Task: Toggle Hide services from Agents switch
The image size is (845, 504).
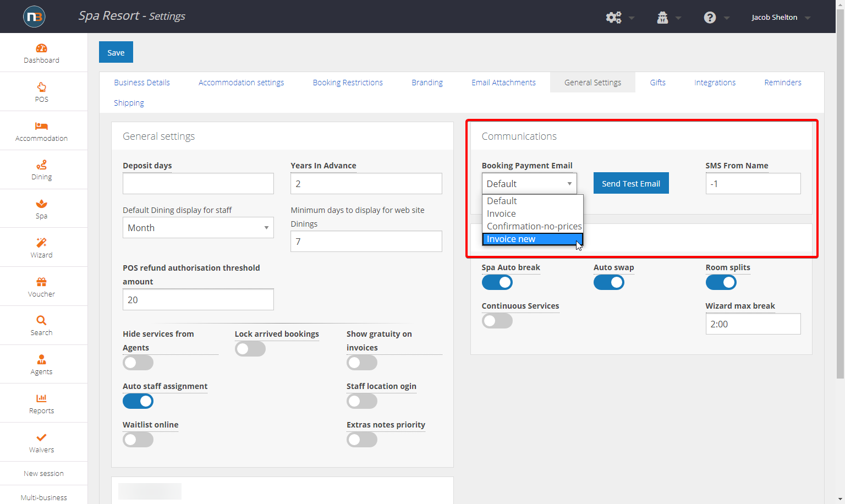Action: coord(138,363)
